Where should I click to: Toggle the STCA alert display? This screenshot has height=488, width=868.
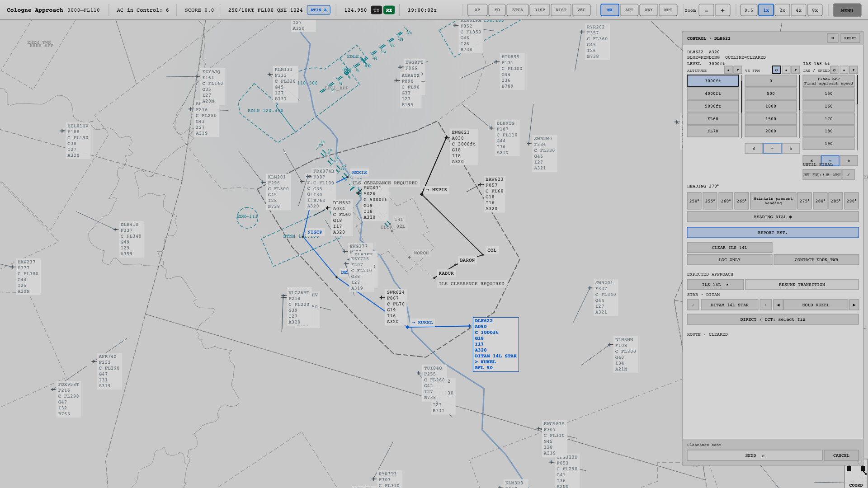point(518,10)
